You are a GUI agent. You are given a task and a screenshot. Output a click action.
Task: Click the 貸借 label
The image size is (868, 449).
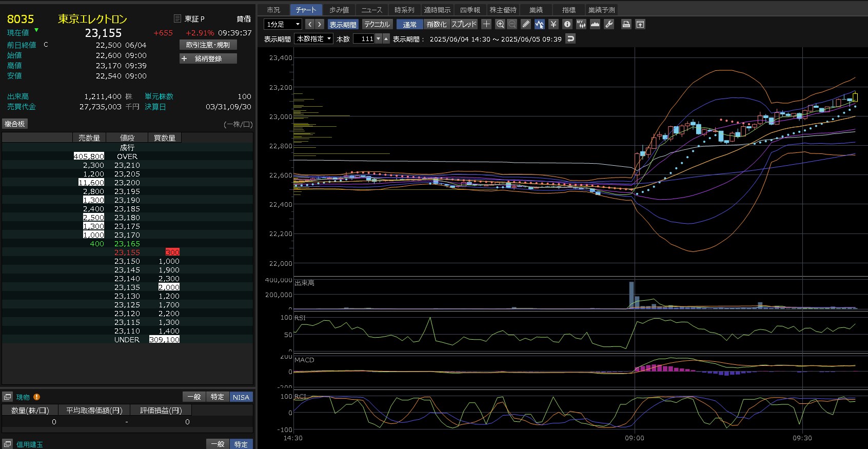244,19
